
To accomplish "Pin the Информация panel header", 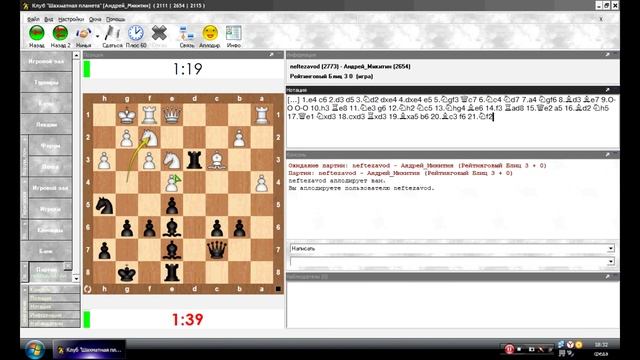I will pos(607,54).
